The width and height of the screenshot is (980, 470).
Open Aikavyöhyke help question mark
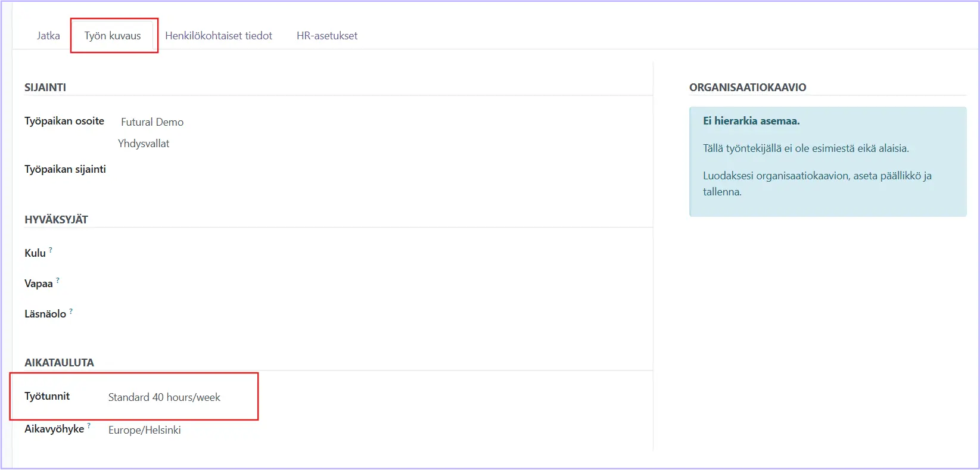tap(89, 425)
